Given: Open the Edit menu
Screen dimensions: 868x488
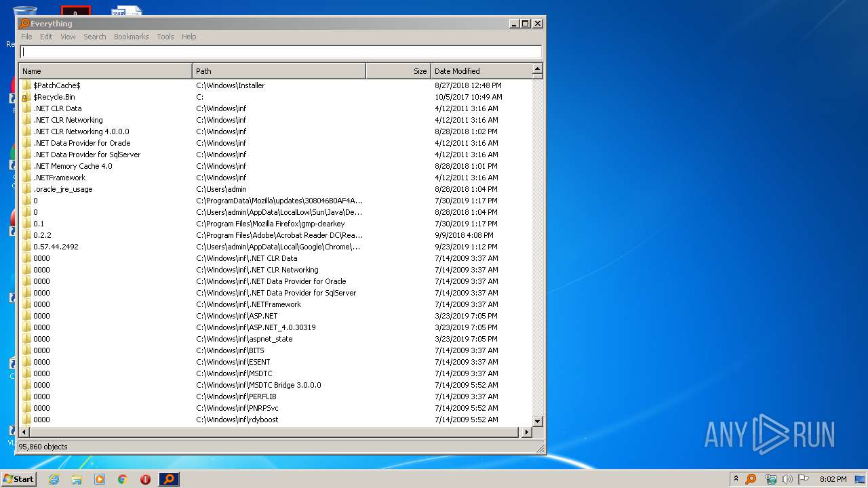Looking at the screenshot, I should pyautogui.click(x=46, y=37).
